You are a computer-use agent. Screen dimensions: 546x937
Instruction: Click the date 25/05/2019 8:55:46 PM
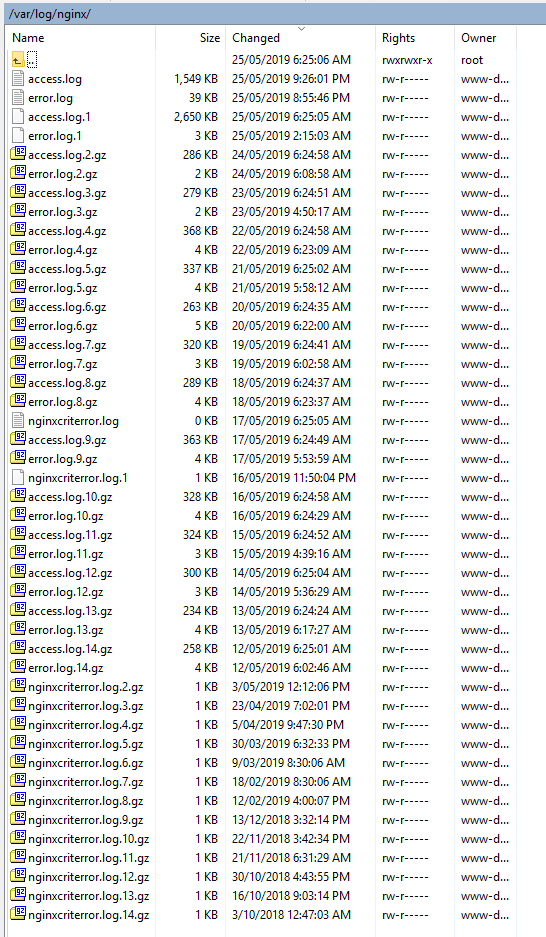pyautogui.click(x=291, y=97)
